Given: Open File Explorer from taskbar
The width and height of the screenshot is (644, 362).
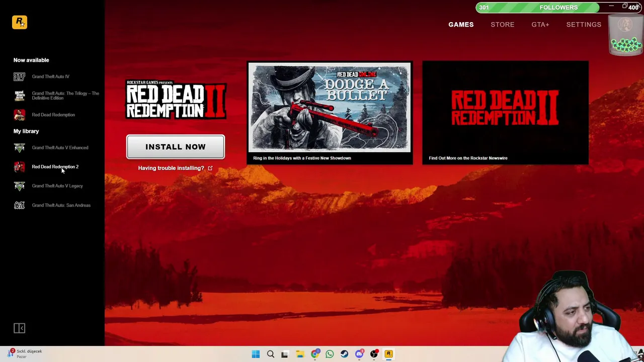Looking at the screenshot, I should click(x=300, y=354).
